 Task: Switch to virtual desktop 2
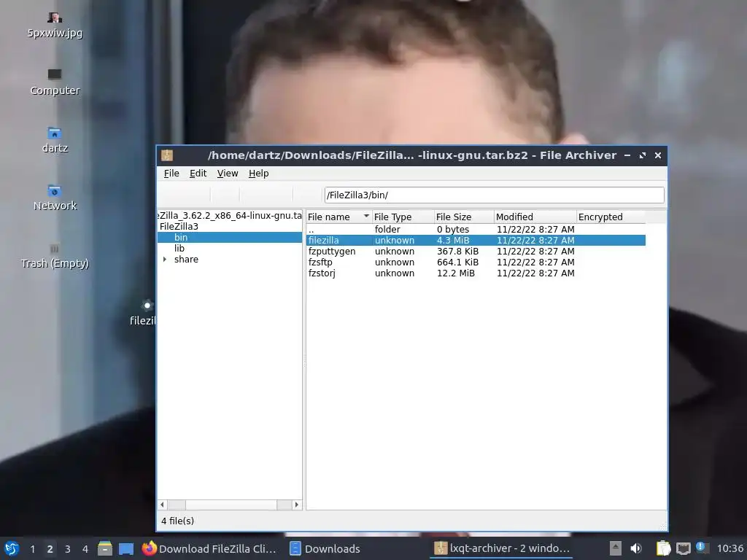coord(50,548)
